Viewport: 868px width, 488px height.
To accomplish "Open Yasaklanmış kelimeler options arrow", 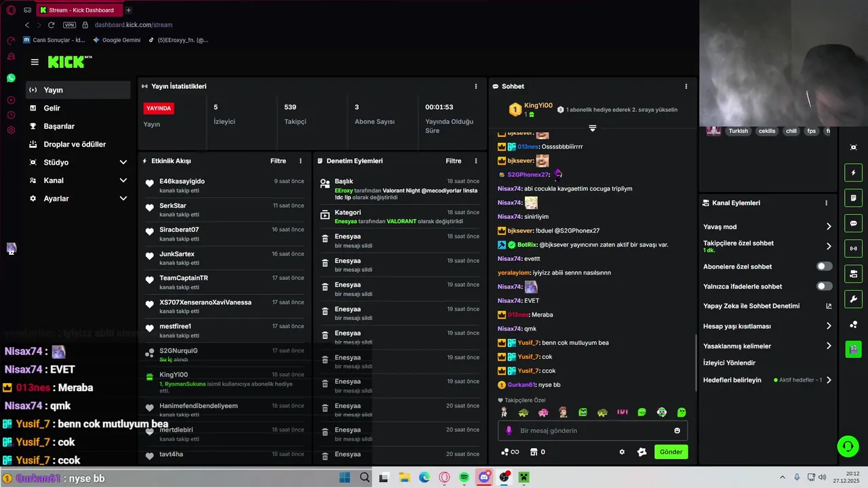I will click(829, 346).
